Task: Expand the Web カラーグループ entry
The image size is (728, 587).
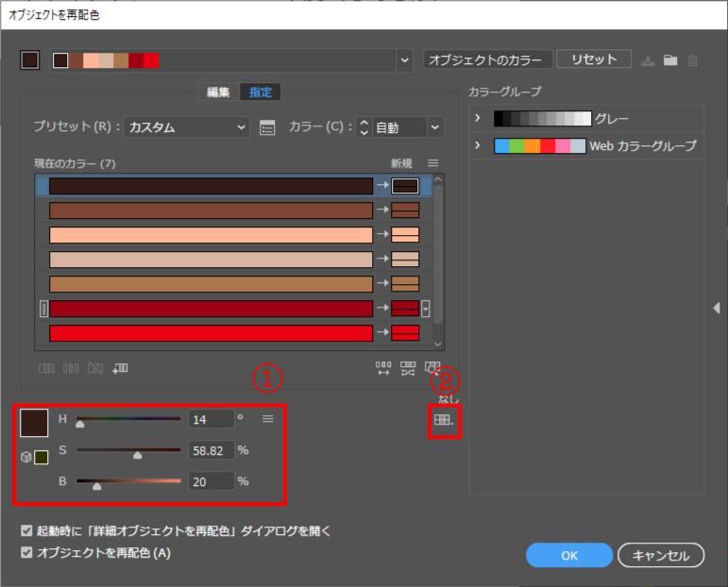Action: tap(478, 145)
